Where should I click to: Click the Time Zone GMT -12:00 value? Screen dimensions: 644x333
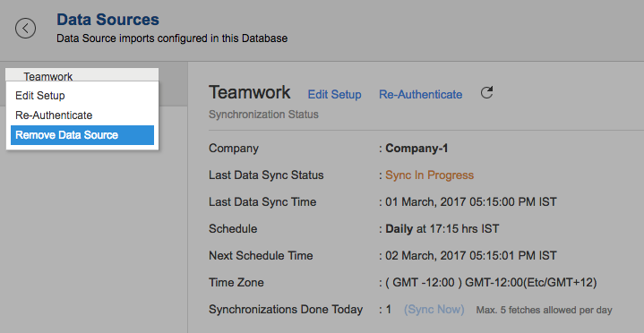pos(491,283)
